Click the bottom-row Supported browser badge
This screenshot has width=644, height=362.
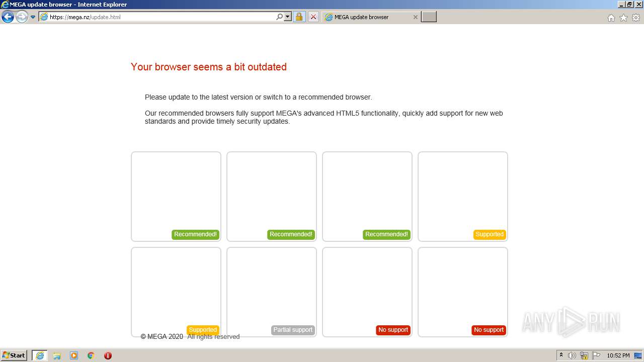pos(203,330)
